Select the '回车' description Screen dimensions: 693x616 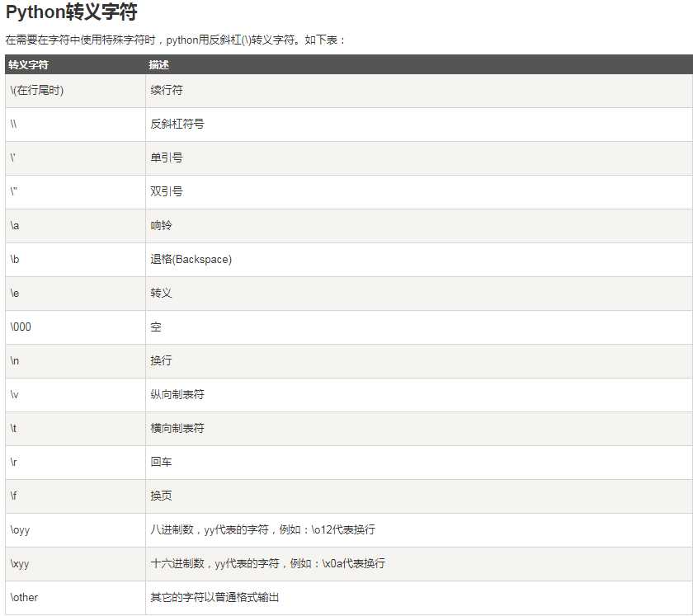(x=162, y=463)
